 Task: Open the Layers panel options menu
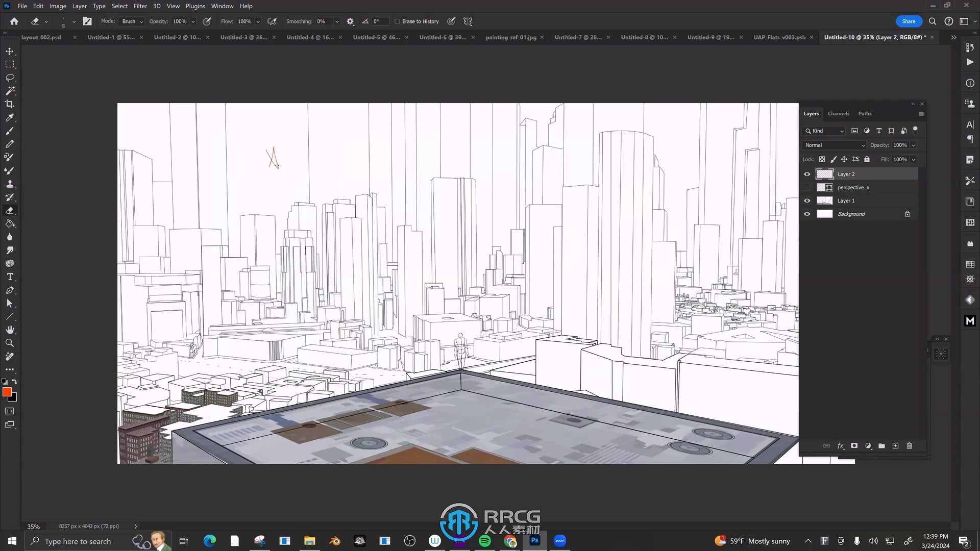pyautogui.click(x=921, y=114)
